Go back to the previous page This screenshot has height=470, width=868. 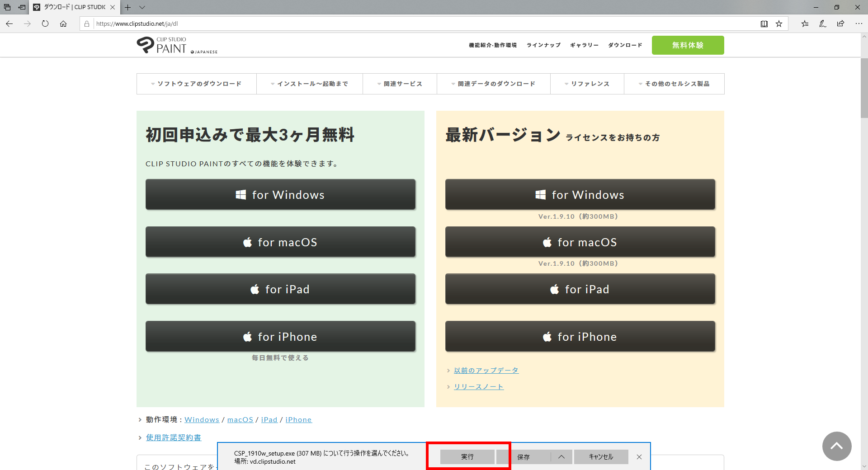point(9,23)
